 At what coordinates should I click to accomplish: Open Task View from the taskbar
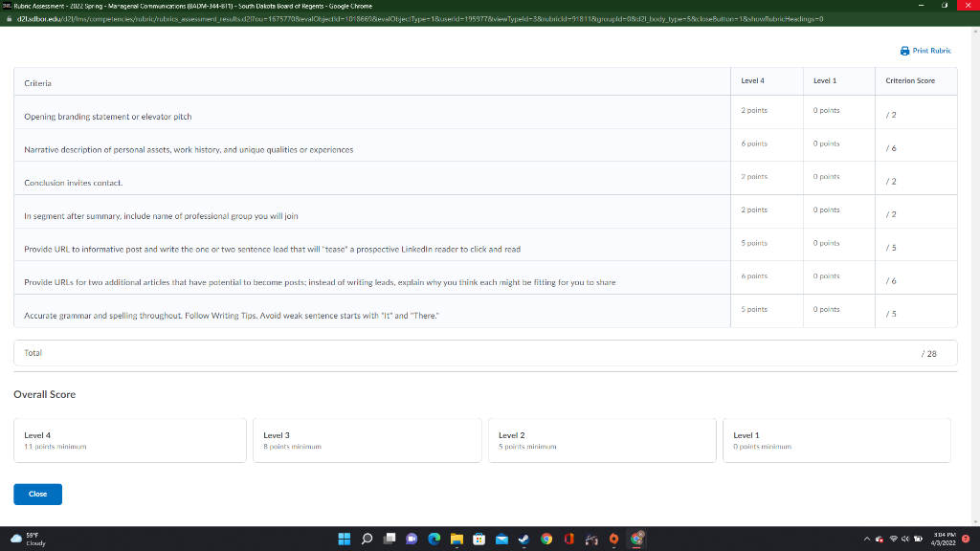coord(389,539)
